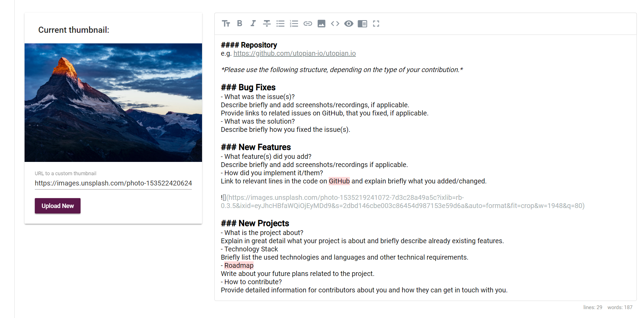Click the '### New Features' heading text
The width and height of the screenshot is (644, 318).
[256, 147]
